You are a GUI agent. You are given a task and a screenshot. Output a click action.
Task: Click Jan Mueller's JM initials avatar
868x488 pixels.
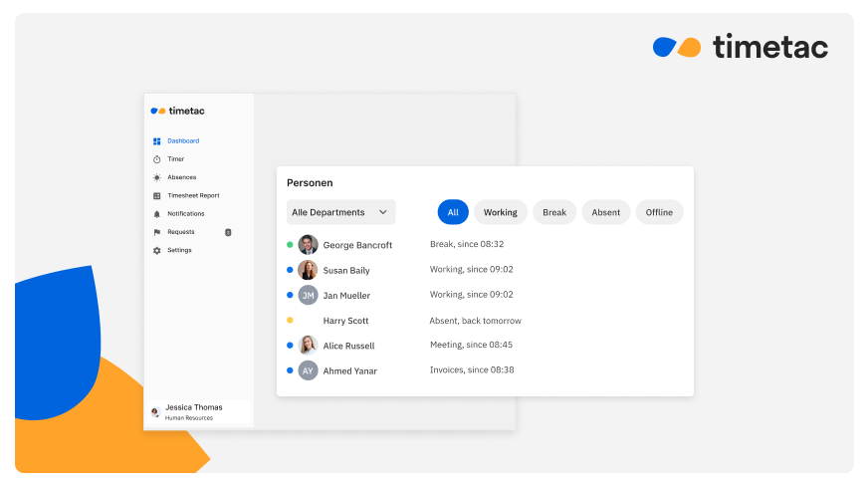pos(308,295)
